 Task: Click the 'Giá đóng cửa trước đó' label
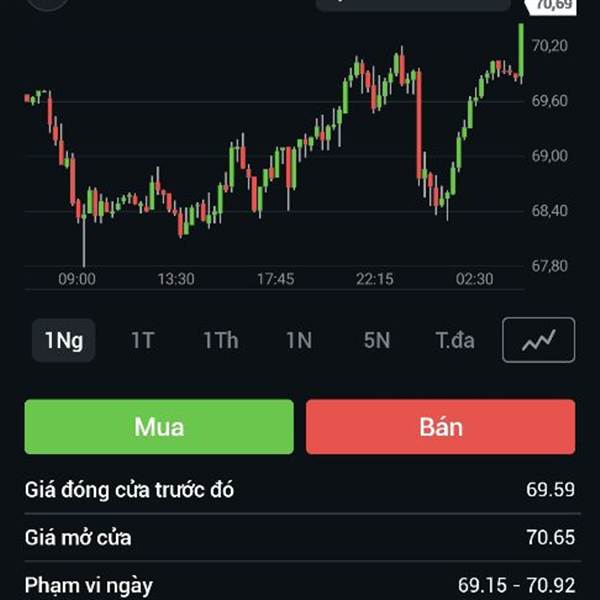(129, 490)
